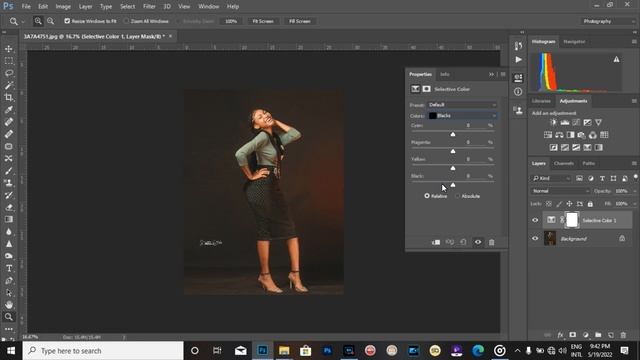Select the Gradient tool
The width and height of the screenshot is (640, 360).
(x=9, y=219)
